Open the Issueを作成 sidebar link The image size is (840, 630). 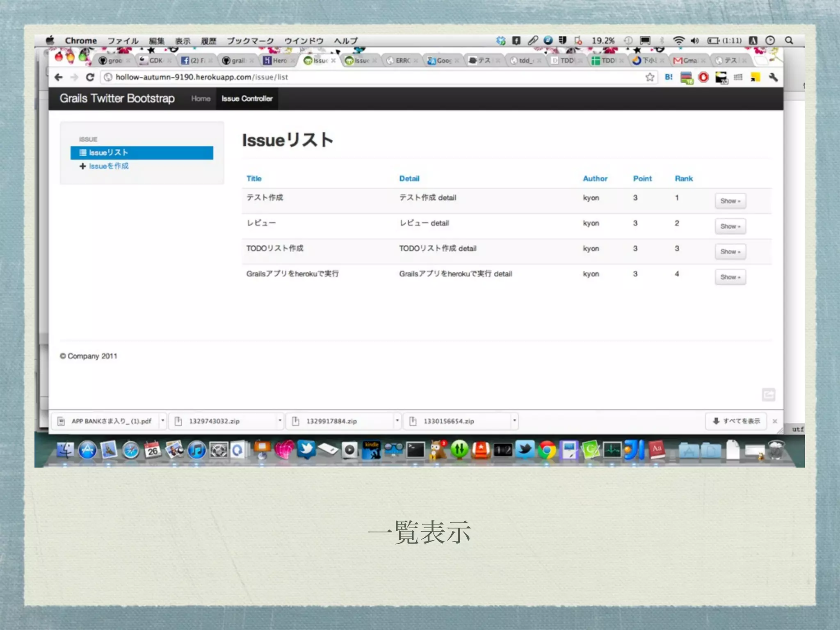[x=109, y=166]
